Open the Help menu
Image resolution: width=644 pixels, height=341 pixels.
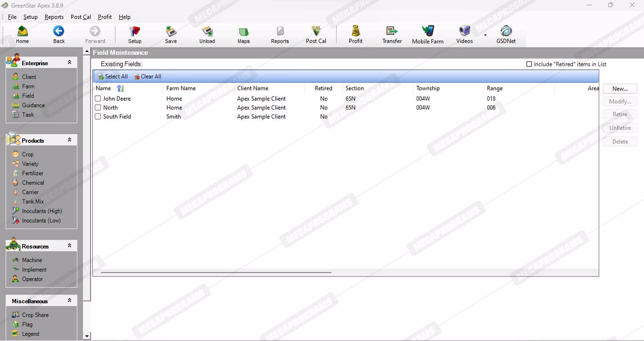124,17
